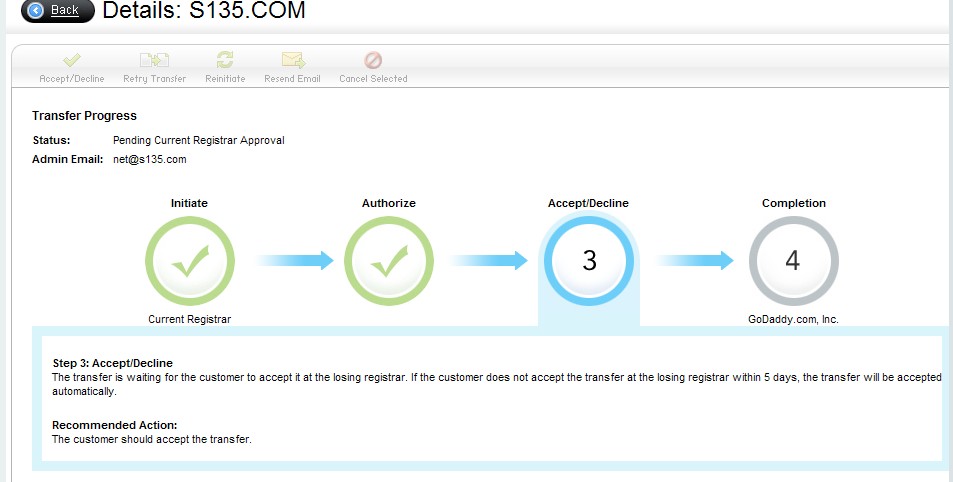This screenshot has height=482, width=953.
Task: Click the arrow between Initiate and Authorize
Action: coord(294,261)
